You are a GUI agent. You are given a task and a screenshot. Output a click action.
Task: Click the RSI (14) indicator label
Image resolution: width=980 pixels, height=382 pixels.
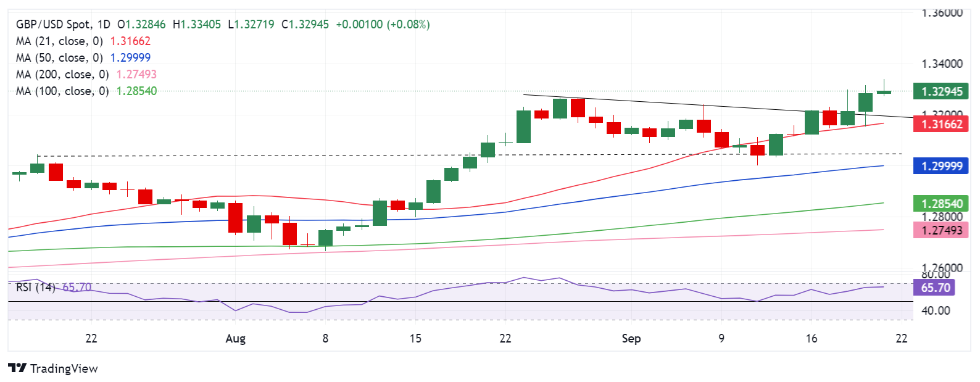click(36, 288)
